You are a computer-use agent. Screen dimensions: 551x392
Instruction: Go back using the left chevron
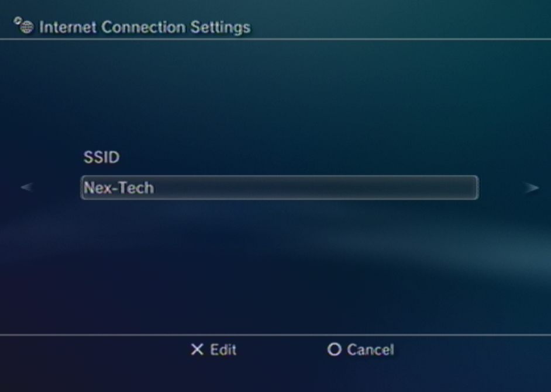click(27, 187)
